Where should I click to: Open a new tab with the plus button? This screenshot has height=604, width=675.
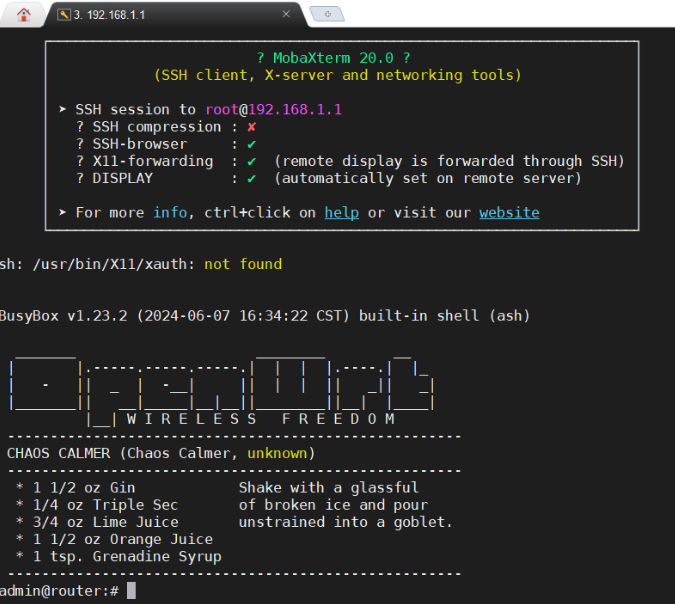327,14
